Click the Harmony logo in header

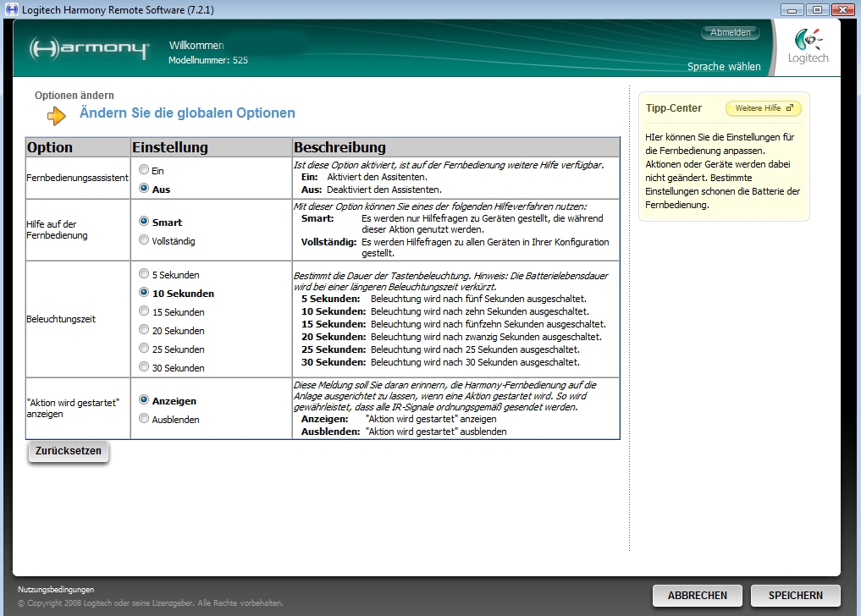click(x=89, y=49)
